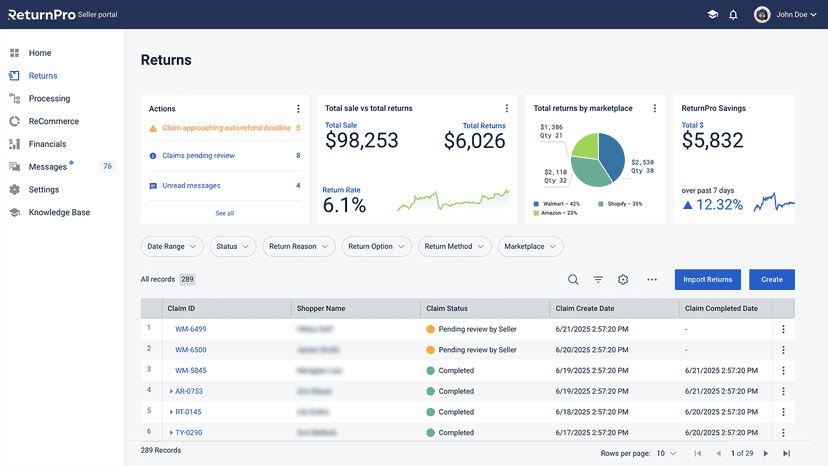Go to next page arrow

766,453
